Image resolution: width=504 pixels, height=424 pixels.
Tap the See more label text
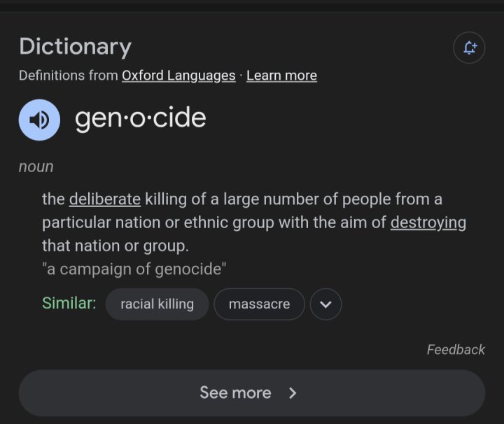coord(235,393)
